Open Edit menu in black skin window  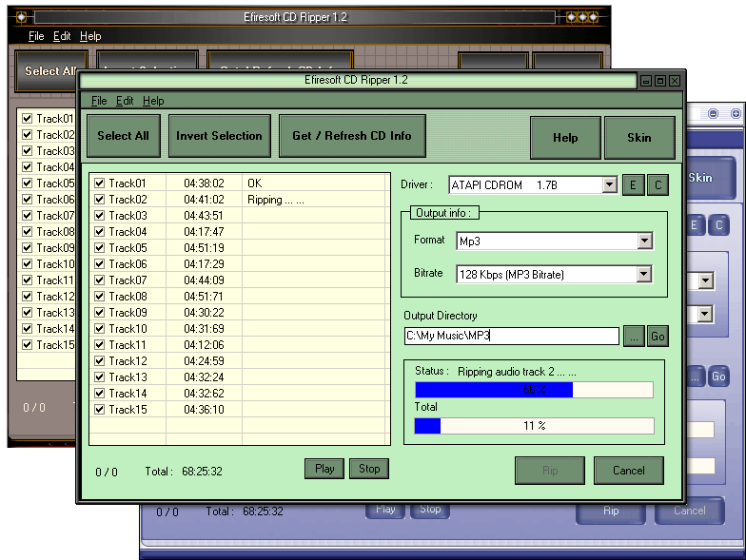click(62, 36)
